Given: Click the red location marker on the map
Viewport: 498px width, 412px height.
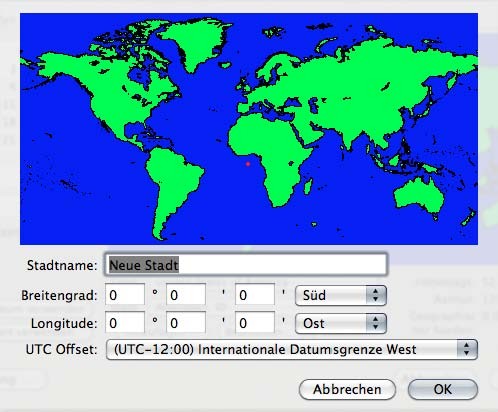Looking at the screenshot, I should 248,164.
